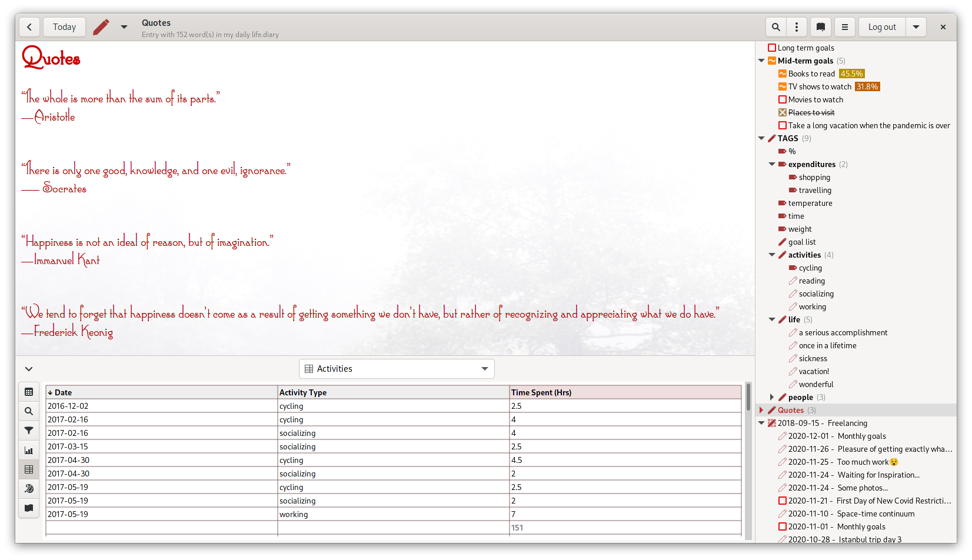Sort the table by Activity Type column header
972x560 pixels.
pos(393,392)
